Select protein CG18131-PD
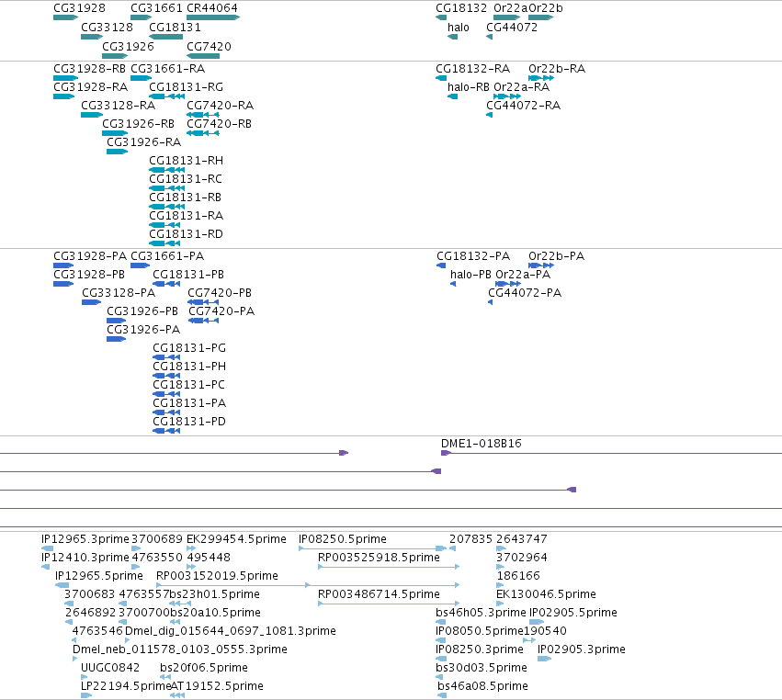782x700 pixels. 189,422
